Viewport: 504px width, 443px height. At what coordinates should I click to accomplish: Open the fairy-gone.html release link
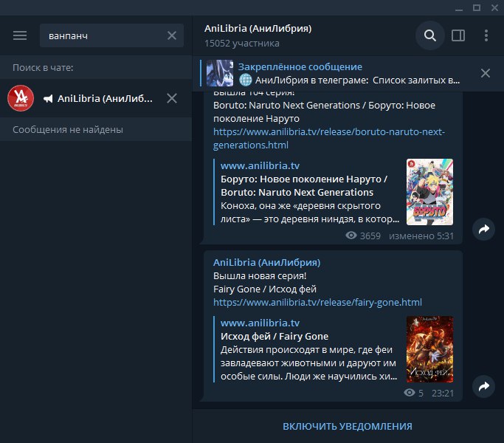pos(317,303)
